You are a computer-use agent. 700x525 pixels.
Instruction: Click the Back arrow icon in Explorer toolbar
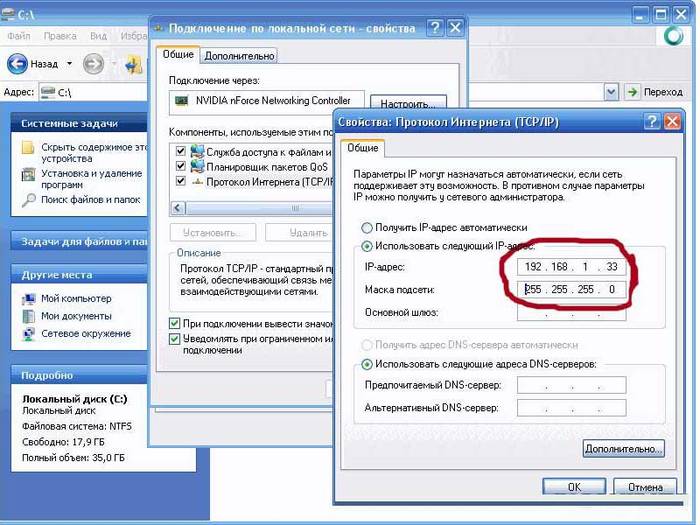17,64
